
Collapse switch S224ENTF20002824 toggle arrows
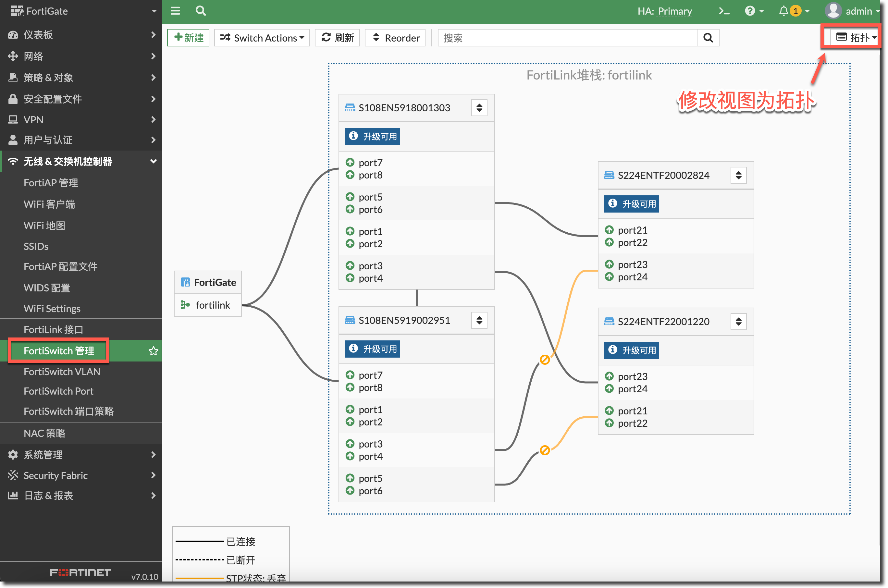pos(738,176)
